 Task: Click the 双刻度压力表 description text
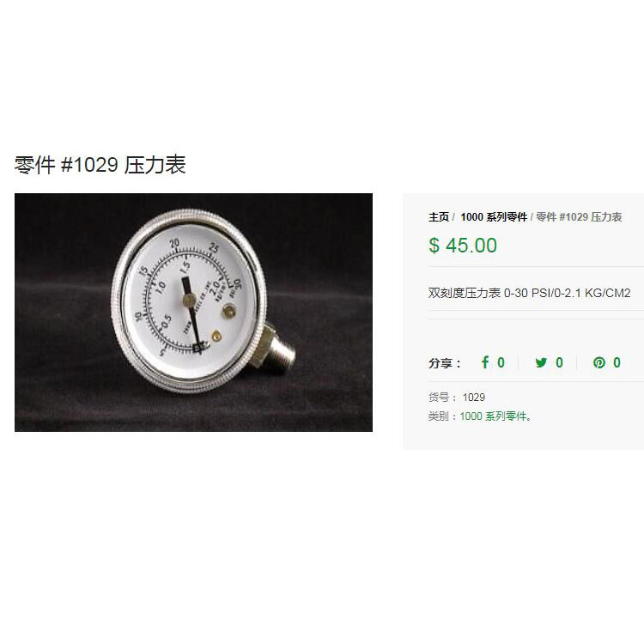pos(530,293)
